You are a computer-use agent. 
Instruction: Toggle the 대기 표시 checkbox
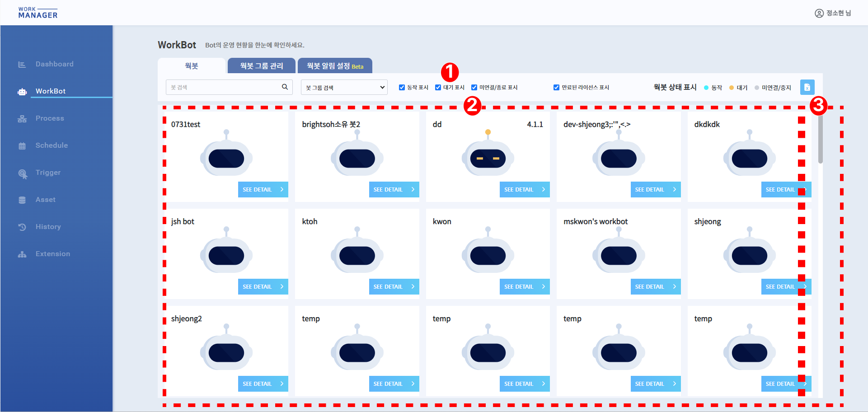(438, 87)
